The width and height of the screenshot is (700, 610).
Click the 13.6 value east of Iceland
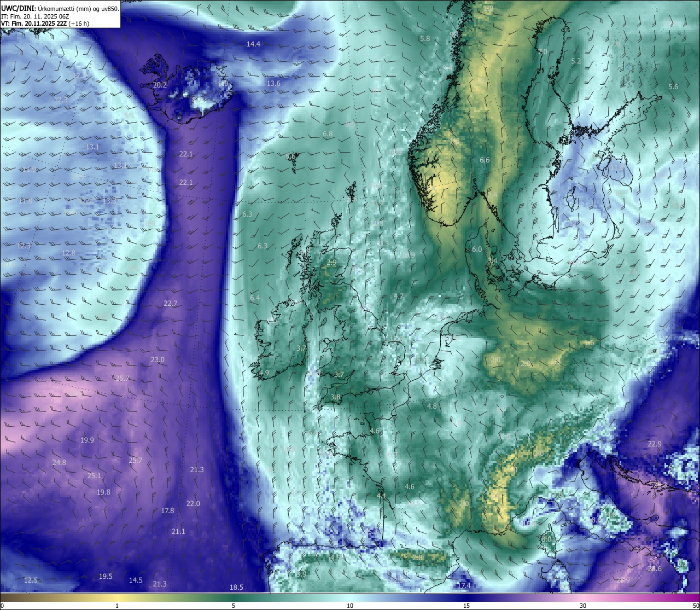[x=273, y=83]
